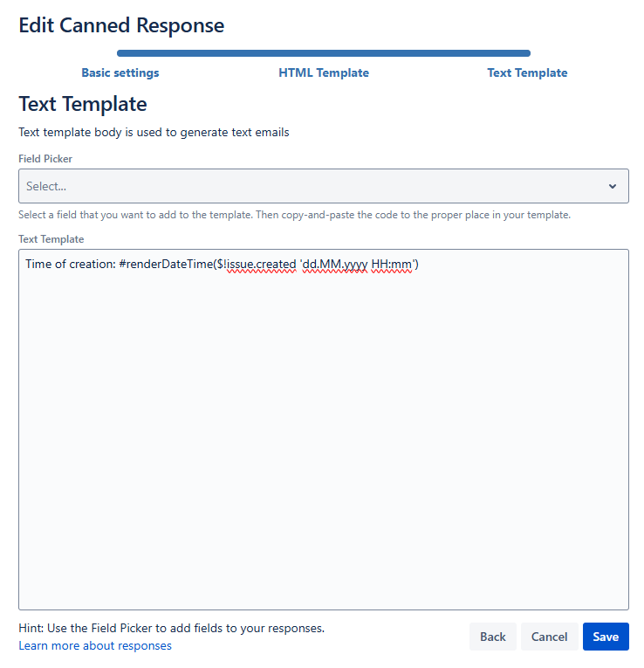The width and height of the screenshot is (644, 668).
Task: Click the small Text Template label above the text box
Action: tap(51, 239)
